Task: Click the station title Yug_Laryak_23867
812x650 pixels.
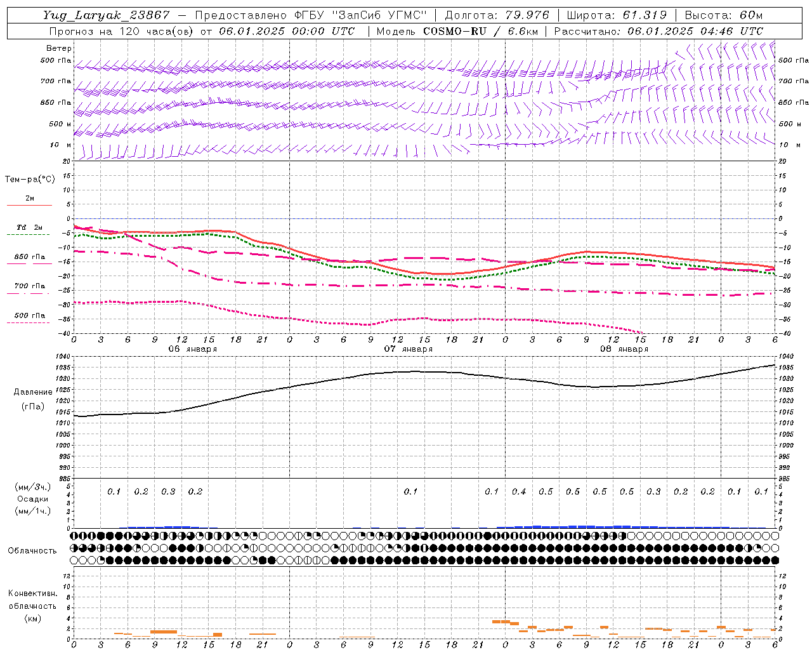Action: coord(107,15)
